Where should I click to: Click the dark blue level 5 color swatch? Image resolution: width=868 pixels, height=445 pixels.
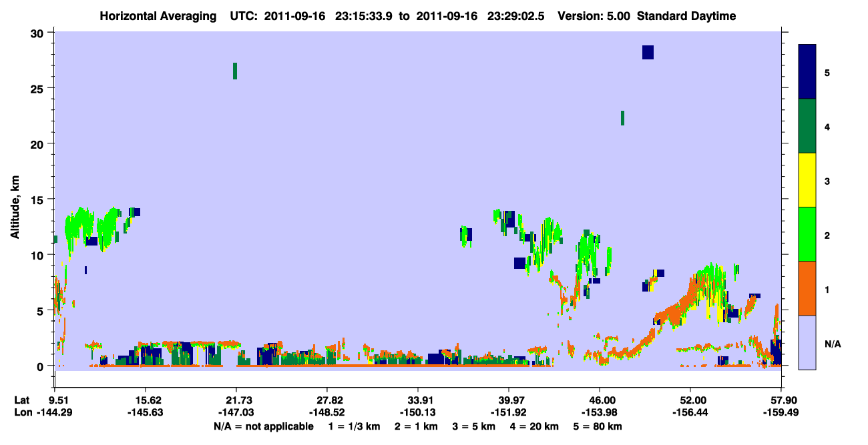(807, 71)
